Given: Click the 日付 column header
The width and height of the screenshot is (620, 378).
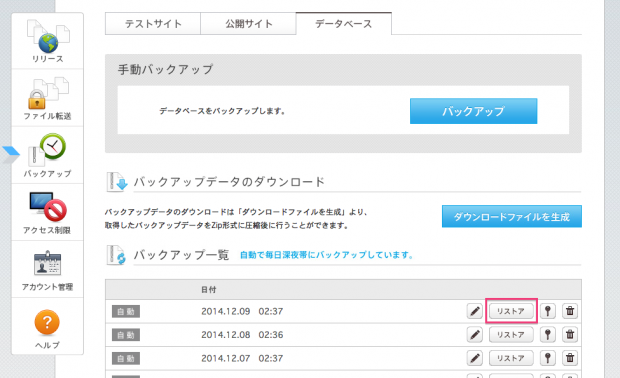Looking at the screenshot, I should pyautogui.click(x=209, y=290).
